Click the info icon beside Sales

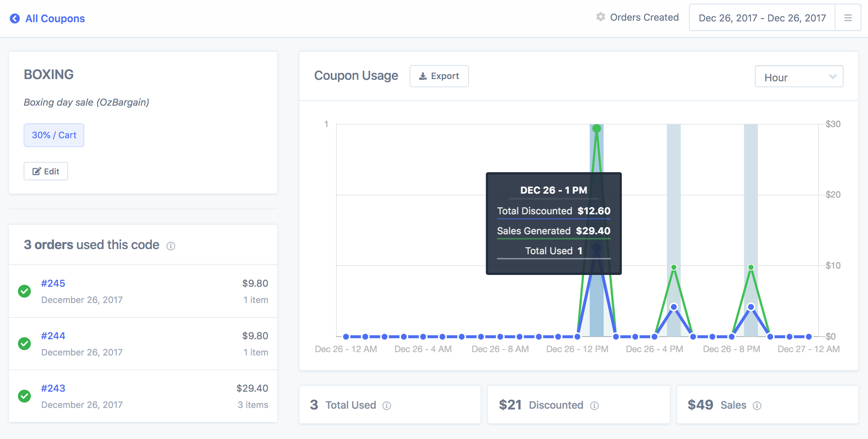[757, 406]
